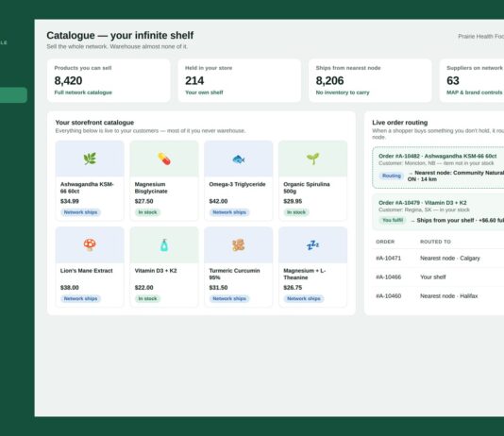Click Nearest node · Halifax cell
This screenshot has width=504, height=436.
[x=448, y=296]
